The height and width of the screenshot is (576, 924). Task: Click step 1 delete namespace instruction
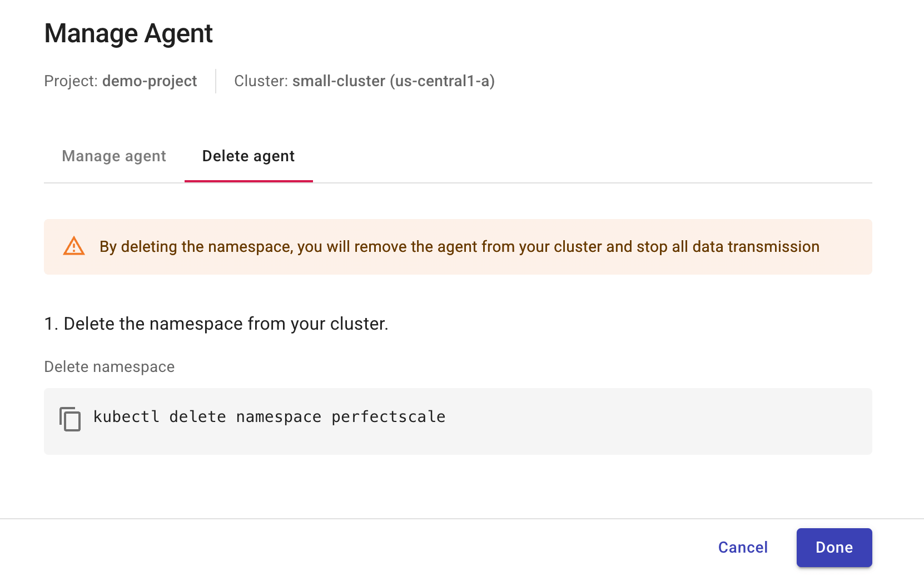[x=217, y=323]
